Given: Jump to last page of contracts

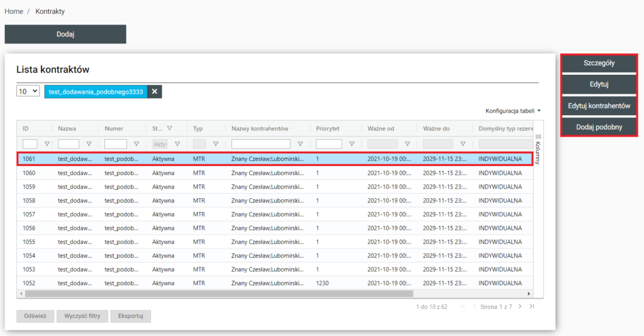Looking at the screenshot, I should pos(532,306).
